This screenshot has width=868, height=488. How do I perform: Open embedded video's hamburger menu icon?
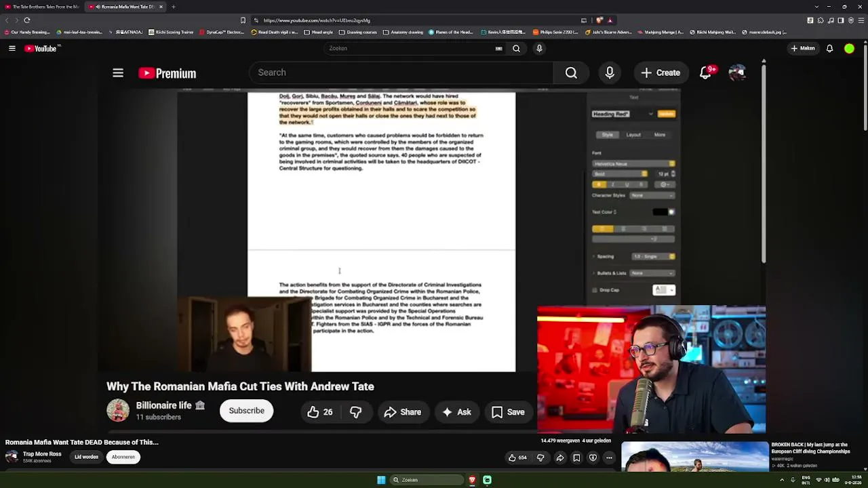[x=118, y=73]
